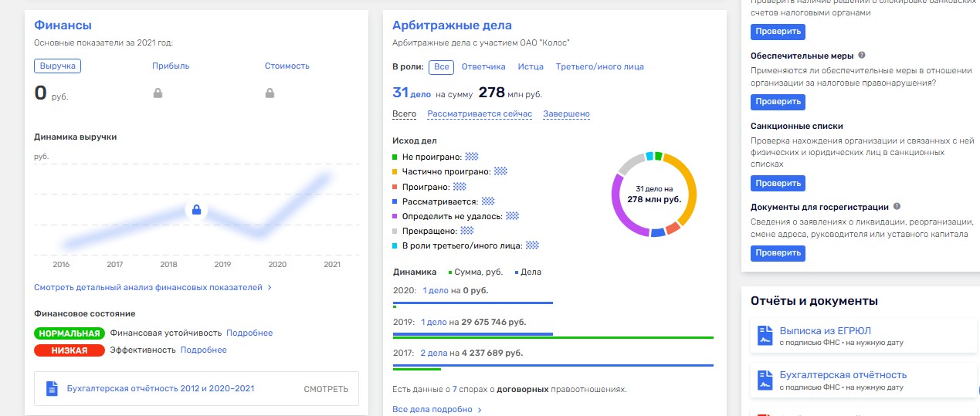980x416 pixels.
Task: Click the center label of donut chart
Action: 654,194
